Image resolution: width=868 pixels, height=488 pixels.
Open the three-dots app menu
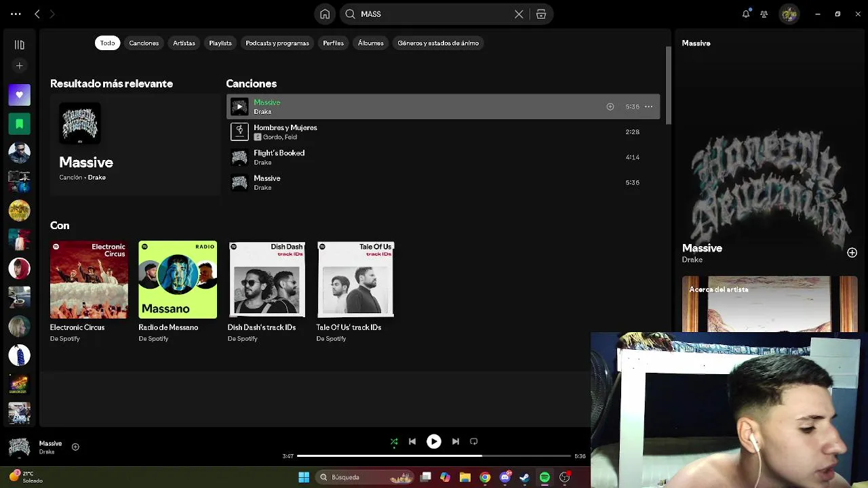tap(16, 14)
